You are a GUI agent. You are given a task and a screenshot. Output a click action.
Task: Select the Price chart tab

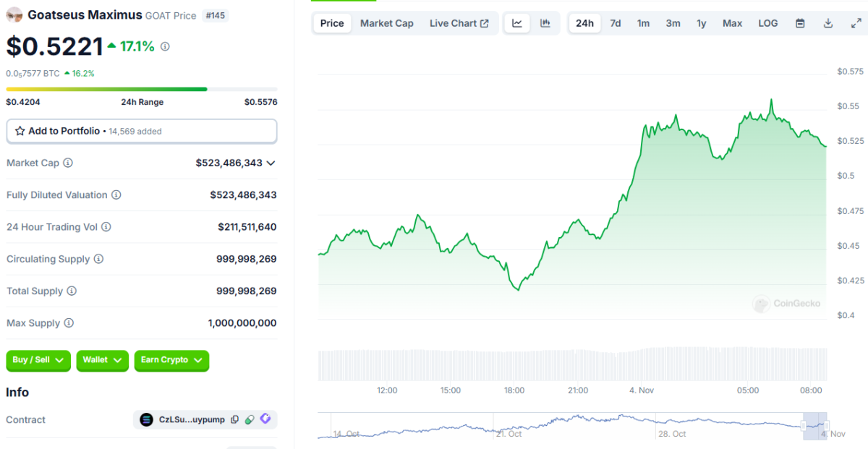[x=332, y=23]
